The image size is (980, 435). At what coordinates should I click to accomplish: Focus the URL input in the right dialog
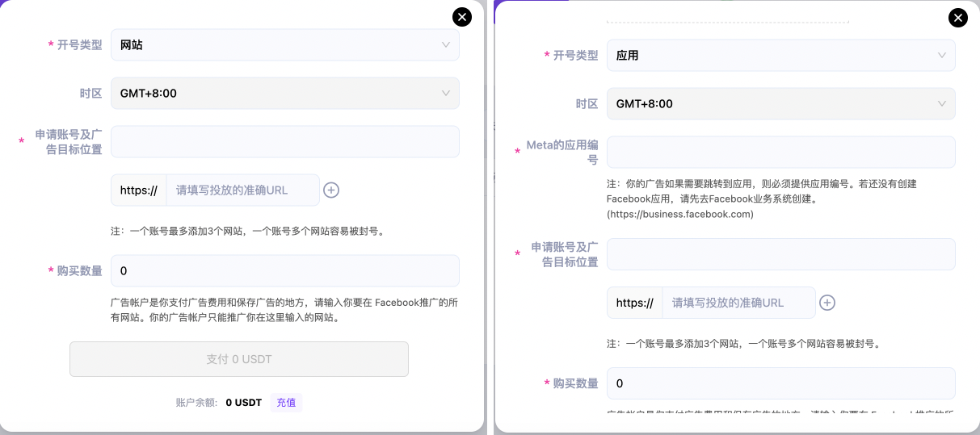pos(738,303)
